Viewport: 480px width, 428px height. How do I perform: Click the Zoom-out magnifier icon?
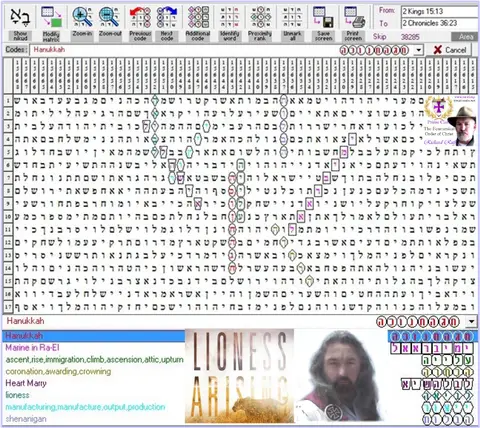(x=110, y=17)
